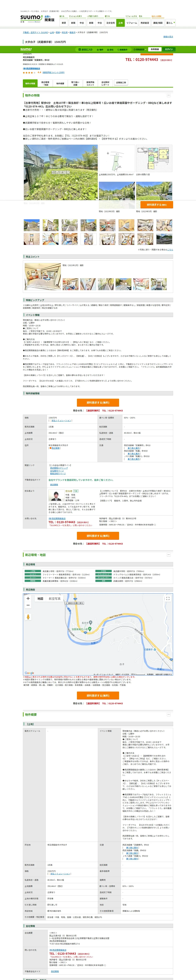This screenshot has width=196, height=980.
Task: Switch the map to 地図 view
Action: coord(40,598)
